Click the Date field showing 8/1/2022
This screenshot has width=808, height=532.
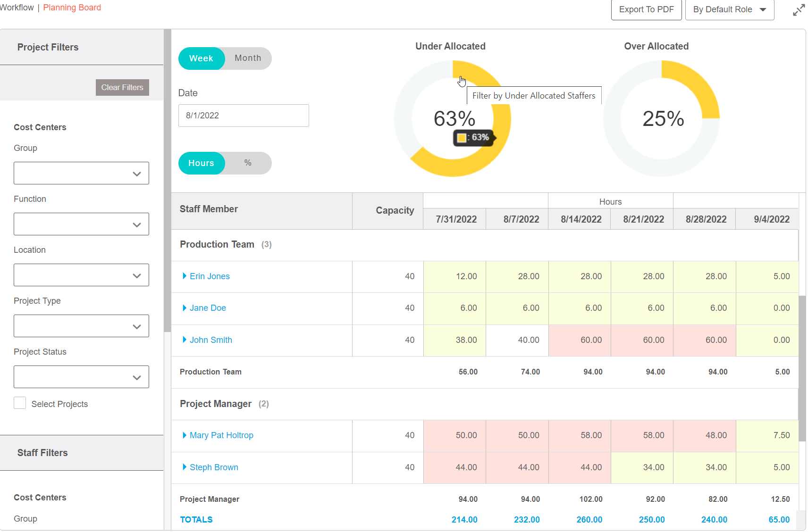pyautogui.click(x=244, y=116)
